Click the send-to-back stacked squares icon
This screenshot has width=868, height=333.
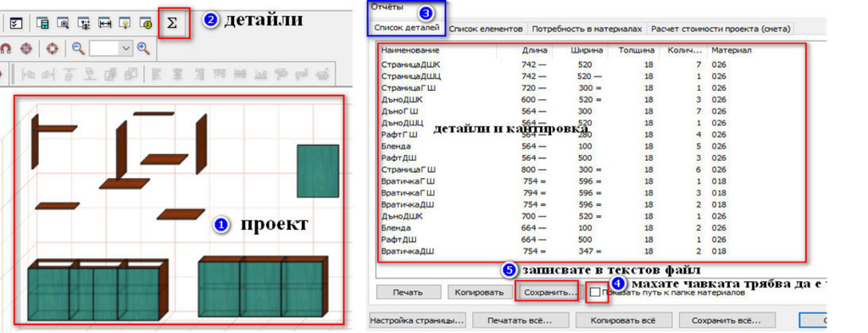click(x=131, y=73)
